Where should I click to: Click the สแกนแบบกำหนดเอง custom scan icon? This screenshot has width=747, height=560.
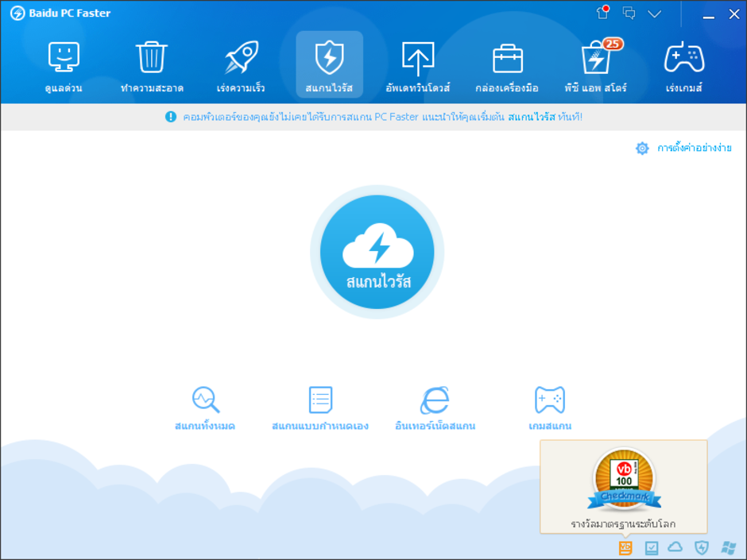[320, 400]
